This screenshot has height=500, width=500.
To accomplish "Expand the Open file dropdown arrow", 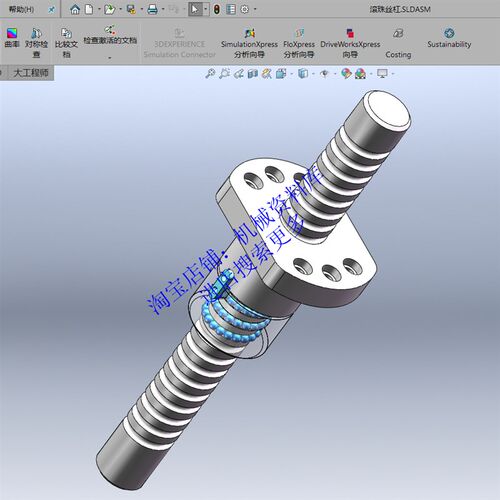I will (120, 9).
